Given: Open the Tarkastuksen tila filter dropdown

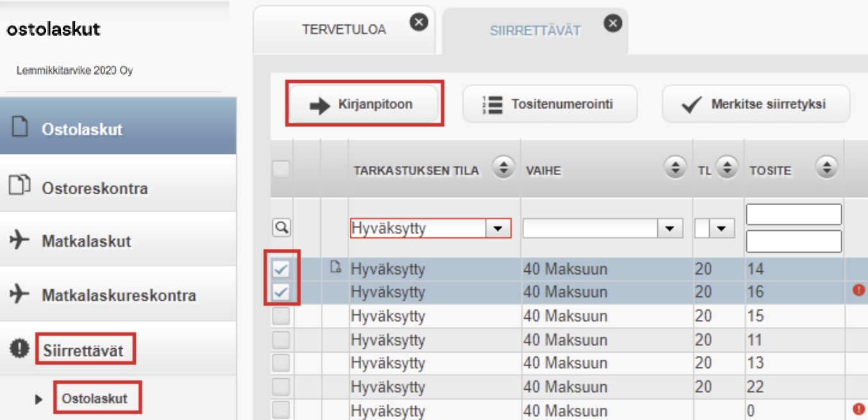Looking at the screenshot, I should tap(497, 228).
